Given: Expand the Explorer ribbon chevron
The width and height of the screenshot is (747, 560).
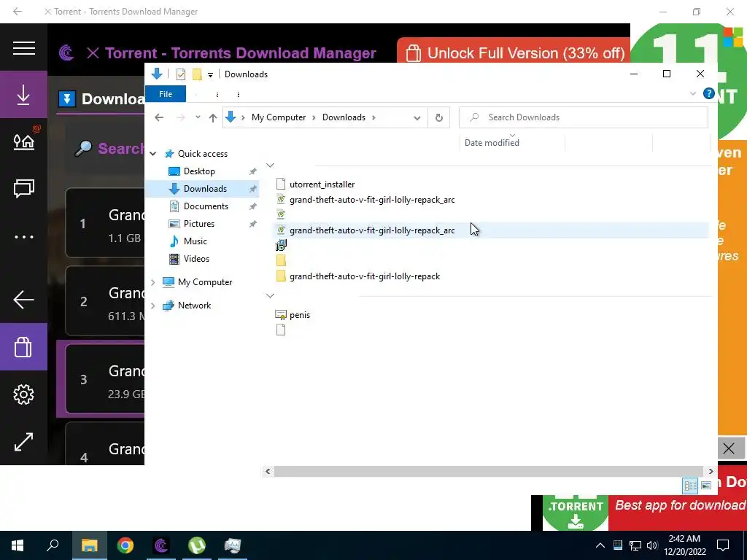Looking at the screenshot, I should click(x=693, y=94).
